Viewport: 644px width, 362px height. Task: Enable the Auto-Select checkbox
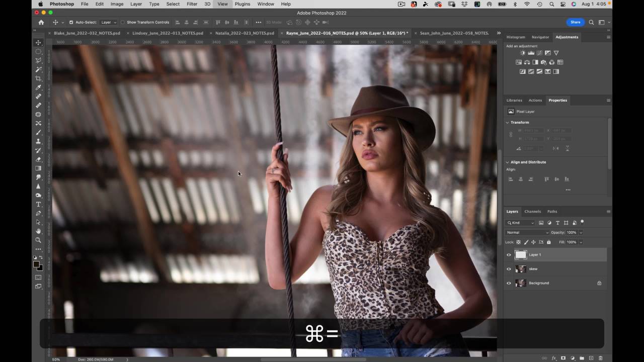[71, 22]
